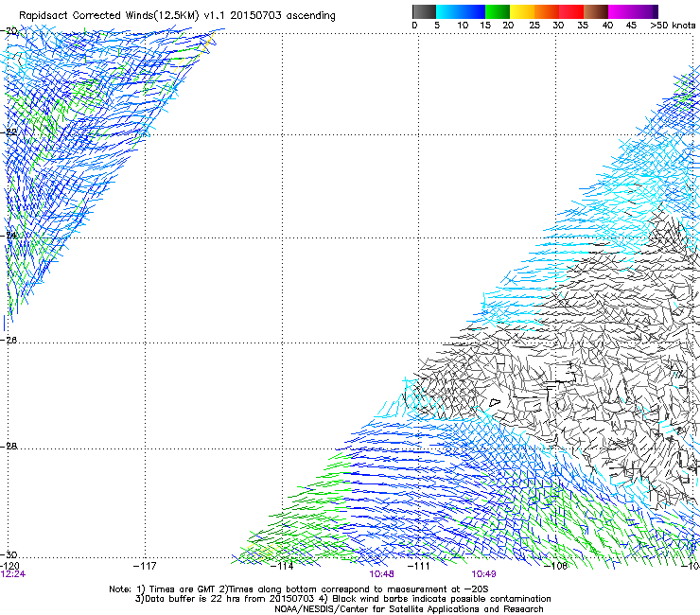Click the Rapidscat Corrected Winds title text
The width and height of the screenshot is (700, 615).
177,16
